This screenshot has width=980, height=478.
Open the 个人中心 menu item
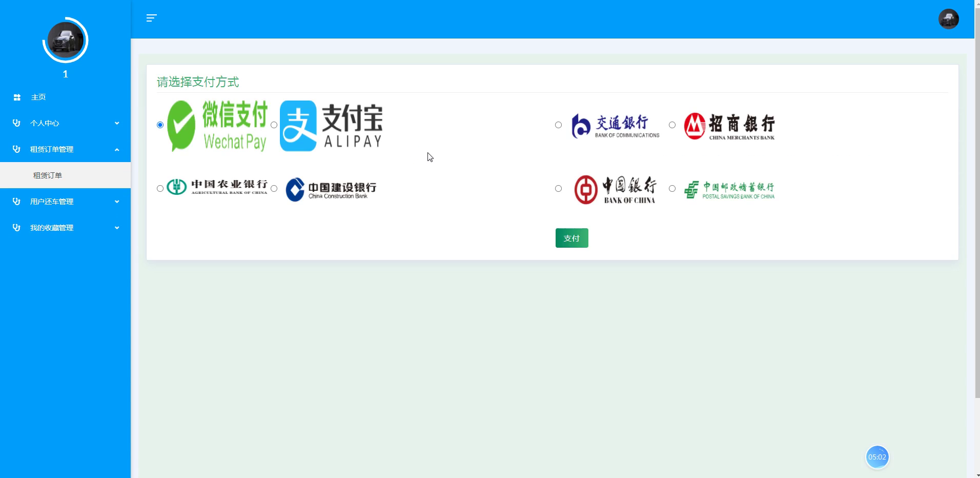point(65,123)
